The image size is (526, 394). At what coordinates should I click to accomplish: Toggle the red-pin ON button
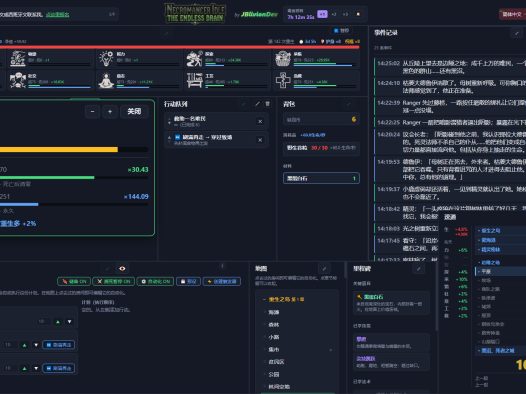pyautogui.click(x=74, y=281)
